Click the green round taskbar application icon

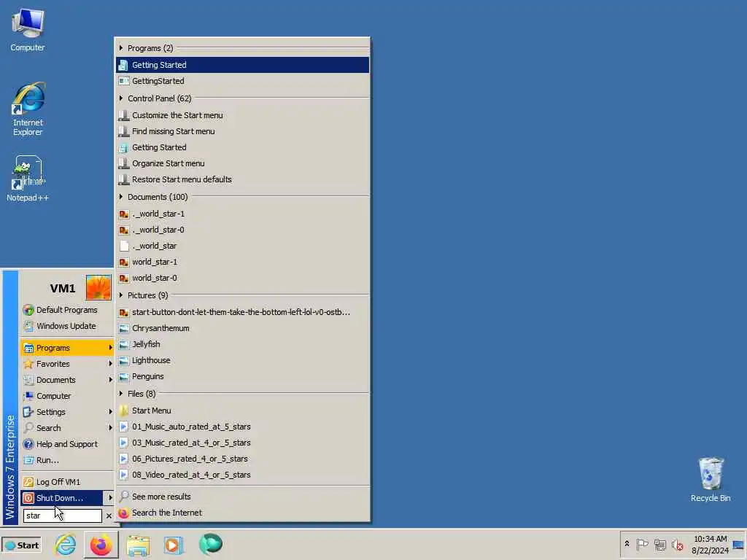(x=210, y=544)
